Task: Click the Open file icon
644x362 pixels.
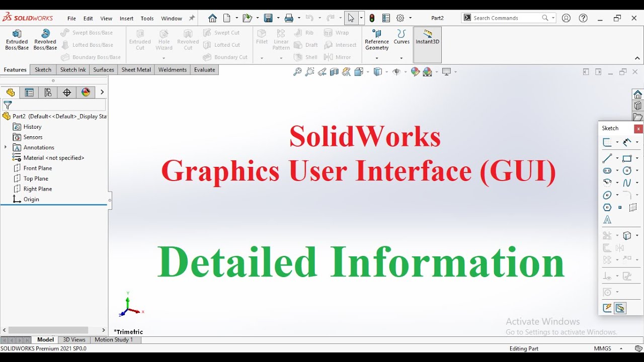Action: [x=247, y=18]
